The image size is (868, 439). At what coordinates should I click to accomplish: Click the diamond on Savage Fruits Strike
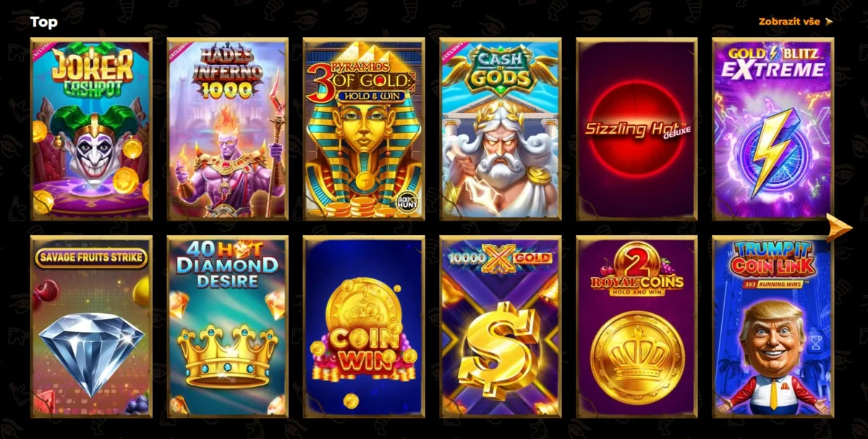[91, 352]
